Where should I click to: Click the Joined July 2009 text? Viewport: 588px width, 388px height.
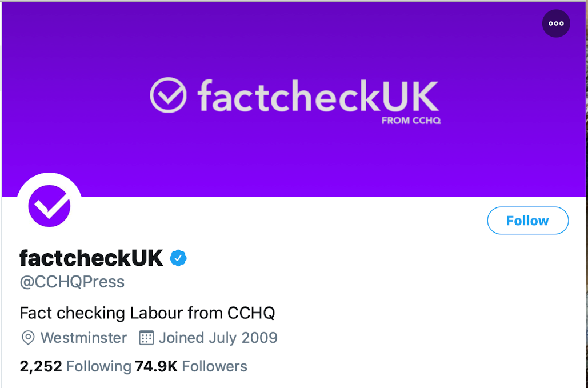tap(218, 338)
